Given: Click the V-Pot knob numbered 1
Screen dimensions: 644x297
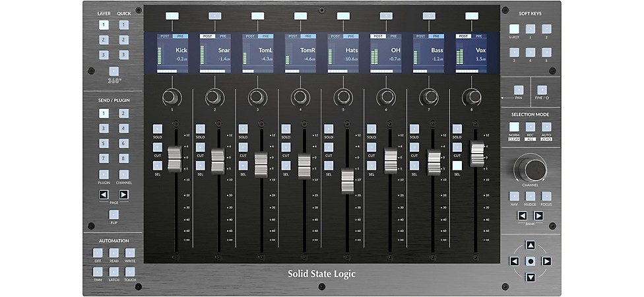Looking at the screenshot, I should coord(170,98).
